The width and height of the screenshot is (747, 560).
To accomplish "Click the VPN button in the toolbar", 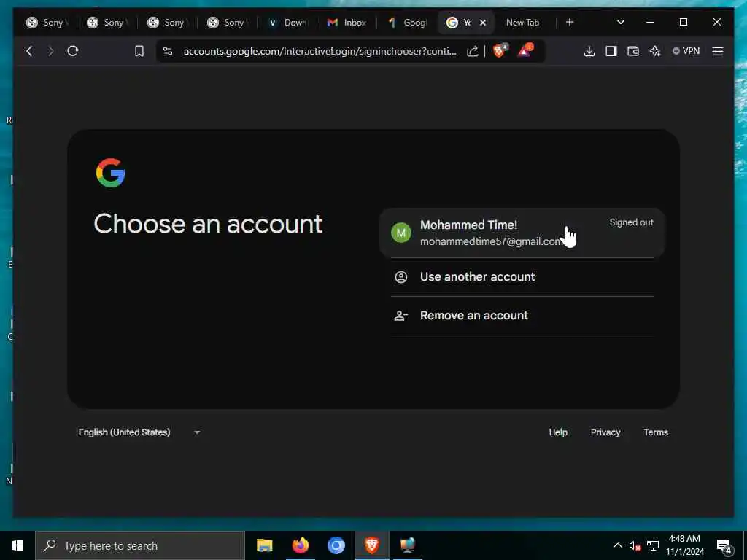I will pos(686,51).
